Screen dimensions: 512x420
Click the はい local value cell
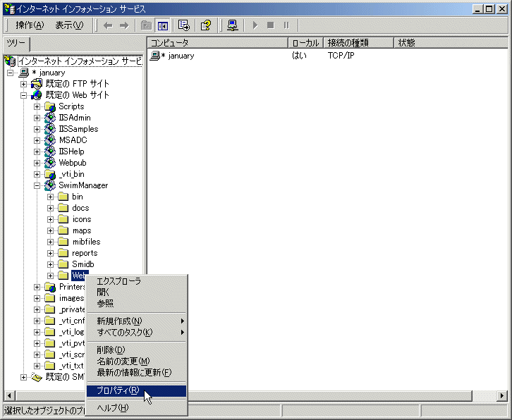pyautogui.click(x=299, y=56)
